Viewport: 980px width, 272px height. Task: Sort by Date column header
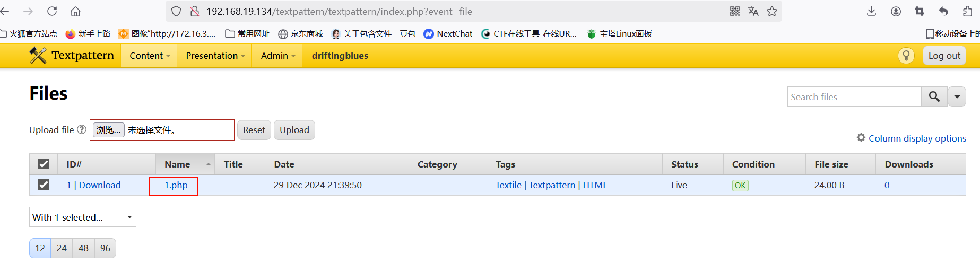tap(284, 164)
